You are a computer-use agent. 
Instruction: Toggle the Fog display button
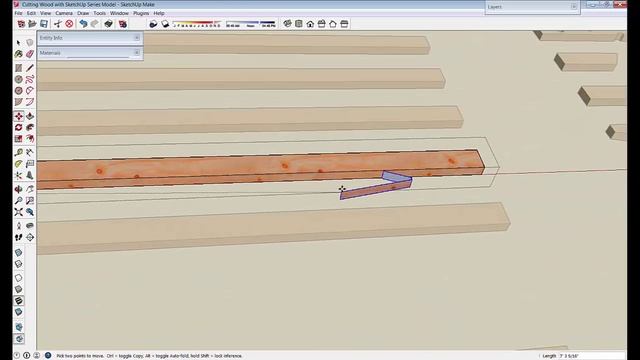coord(165,24)
